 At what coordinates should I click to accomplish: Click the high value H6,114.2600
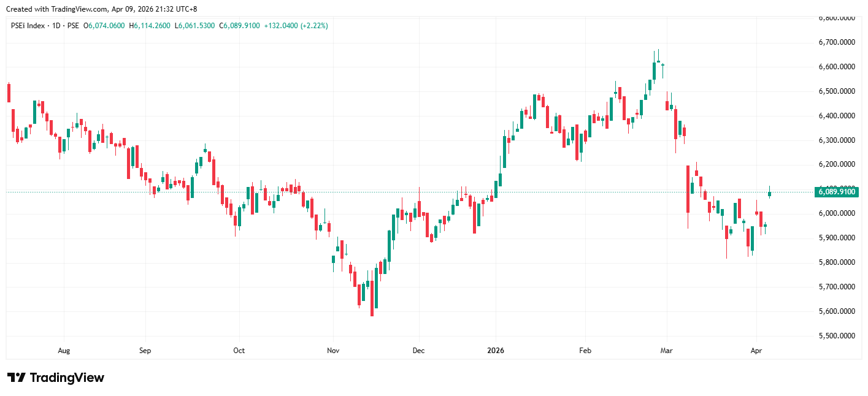pos(149,26)
